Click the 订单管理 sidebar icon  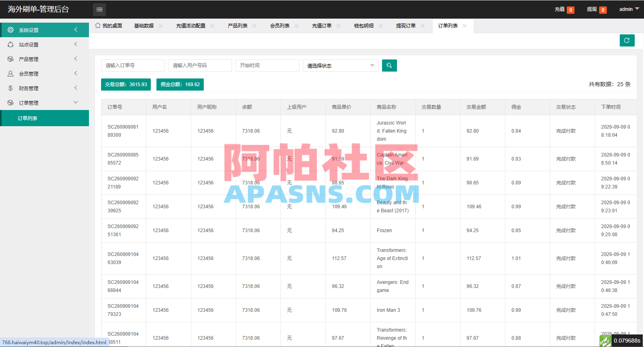tap(11, 103)
